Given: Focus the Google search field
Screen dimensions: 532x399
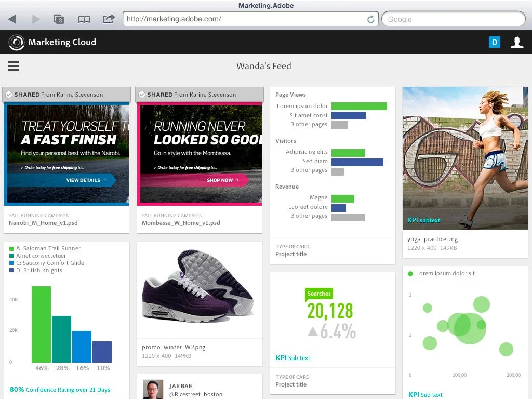Looking at the screenshot, I should (453, 19).
